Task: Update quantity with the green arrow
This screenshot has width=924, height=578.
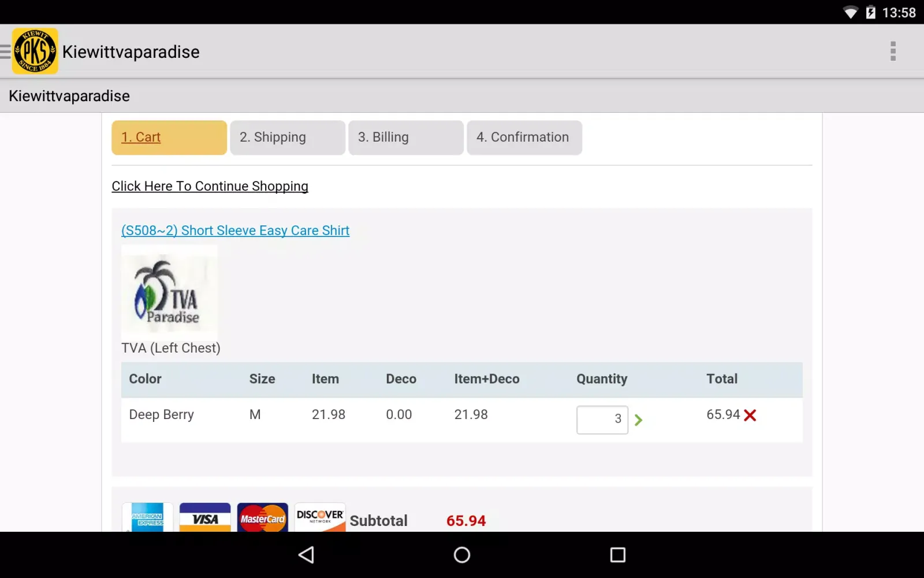Action: pos(639,420)
